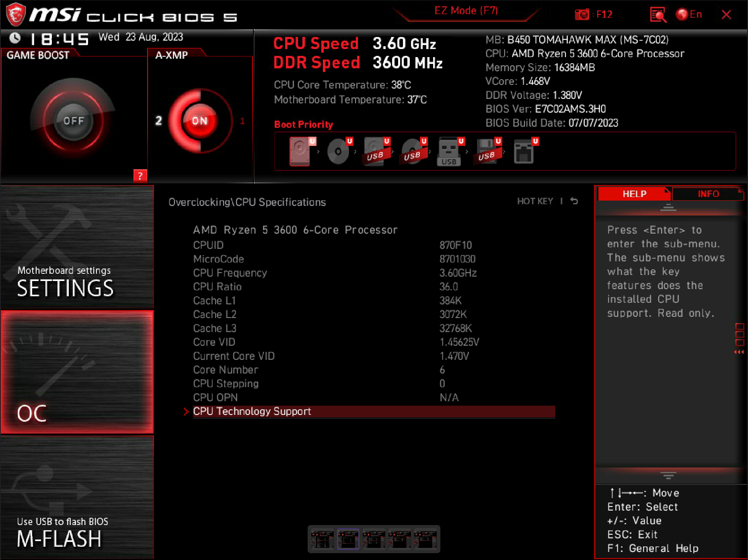Select the network boot priority device

click(x=524, y=151)
